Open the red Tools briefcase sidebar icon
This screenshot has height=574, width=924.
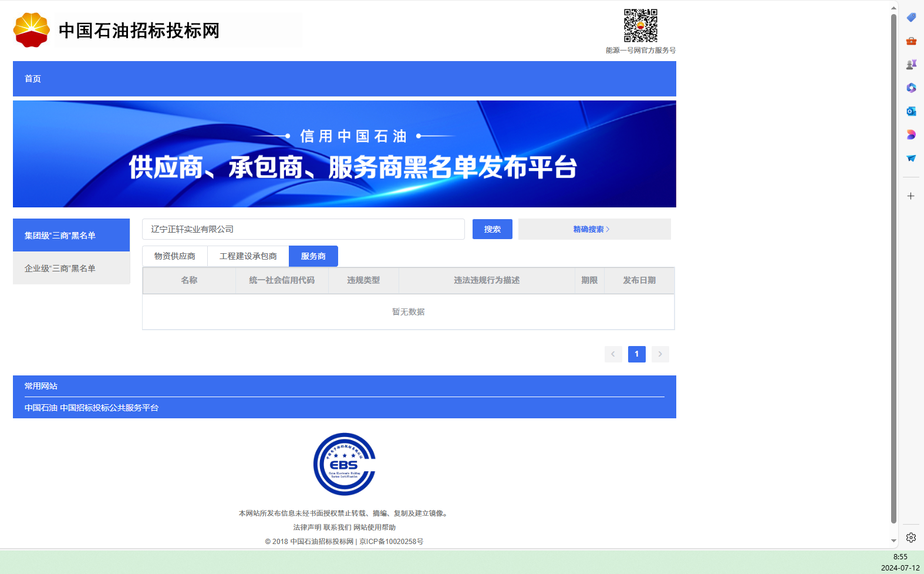[x=911, y=41]
